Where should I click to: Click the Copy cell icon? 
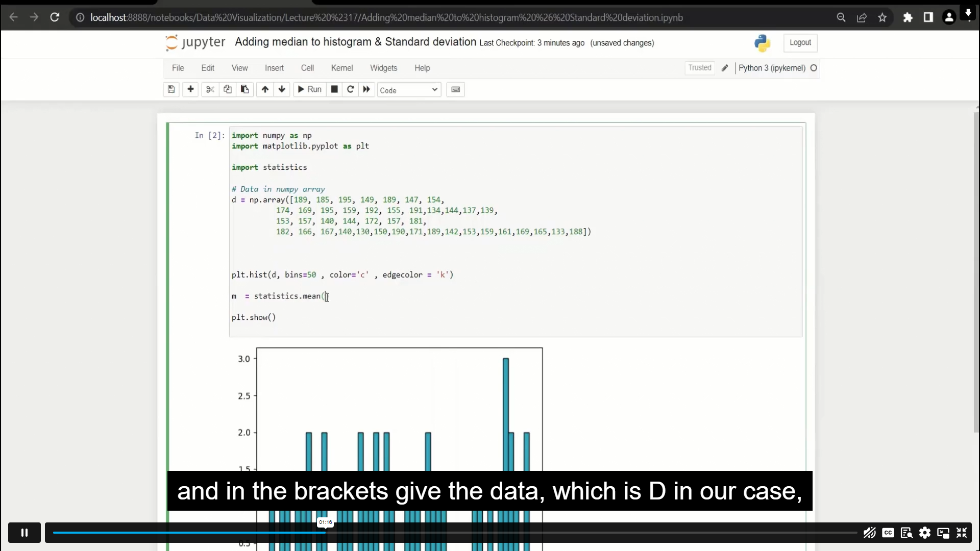point(228,89)
